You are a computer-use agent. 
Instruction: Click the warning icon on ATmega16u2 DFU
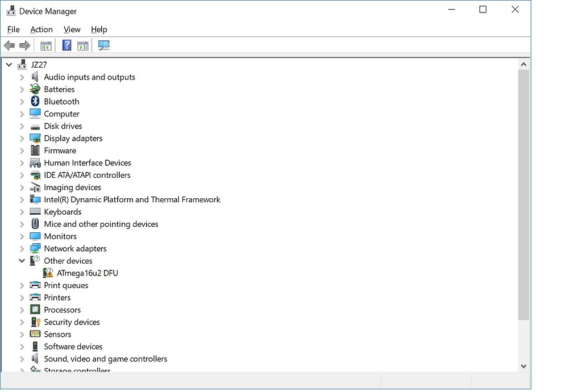point(48,273)
